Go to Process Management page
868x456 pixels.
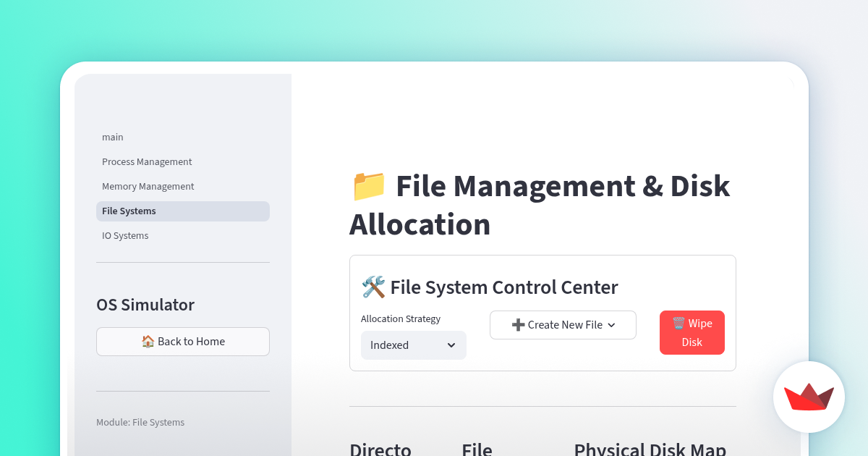pyautogui.click(x=183, y=162)
